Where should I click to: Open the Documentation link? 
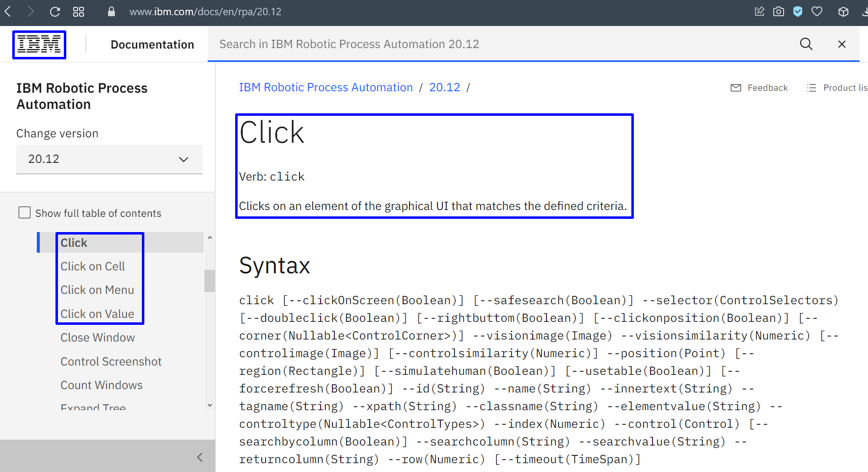(152, 45)
